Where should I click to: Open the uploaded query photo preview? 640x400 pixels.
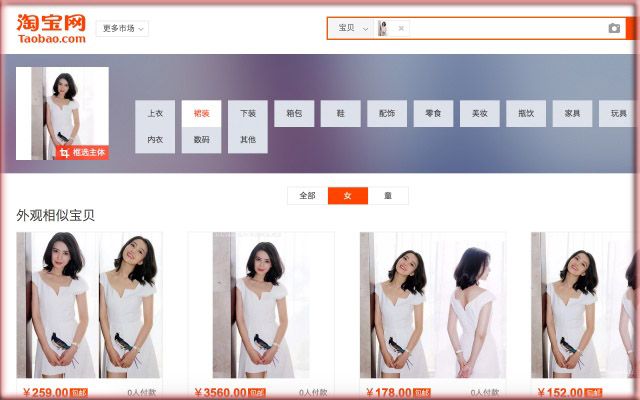[x=62, y=113]
